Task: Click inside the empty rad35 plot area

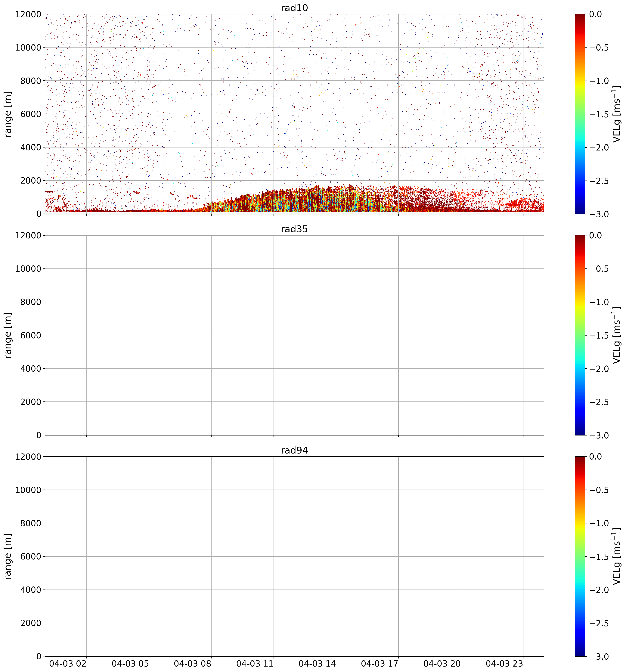Action: (294, 335)
